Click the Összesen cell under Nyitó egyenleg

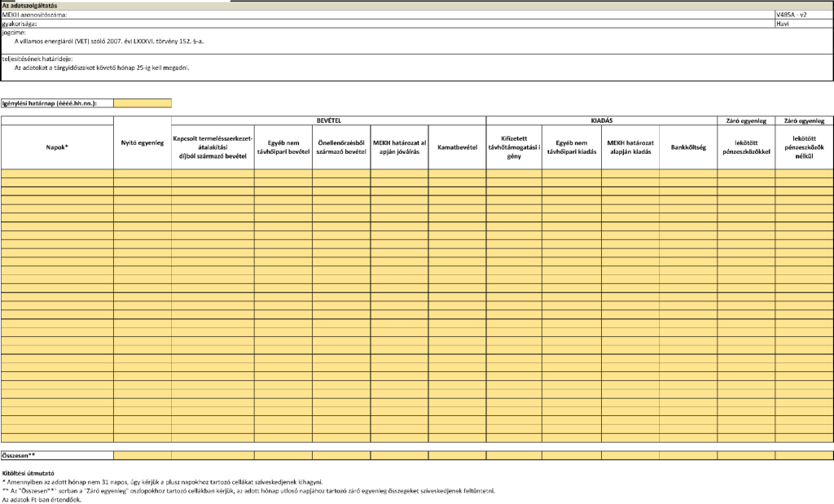[x=143, y=456]
